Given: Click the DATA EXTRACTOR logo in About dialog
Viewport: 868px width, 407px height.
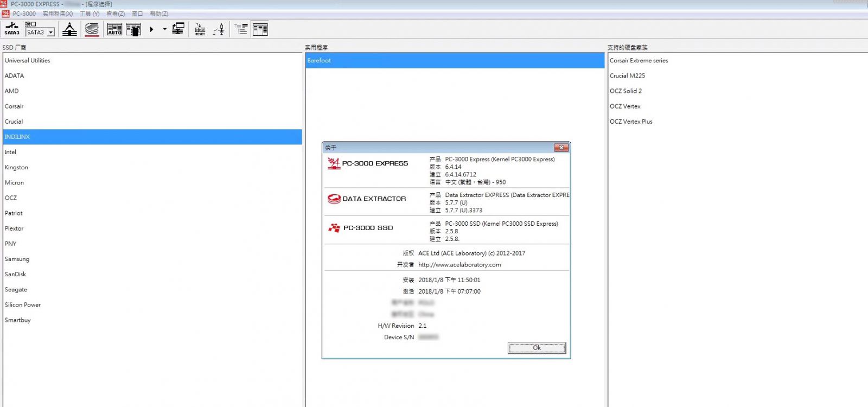Looking at the screenshot, I should tap(367, 199).
